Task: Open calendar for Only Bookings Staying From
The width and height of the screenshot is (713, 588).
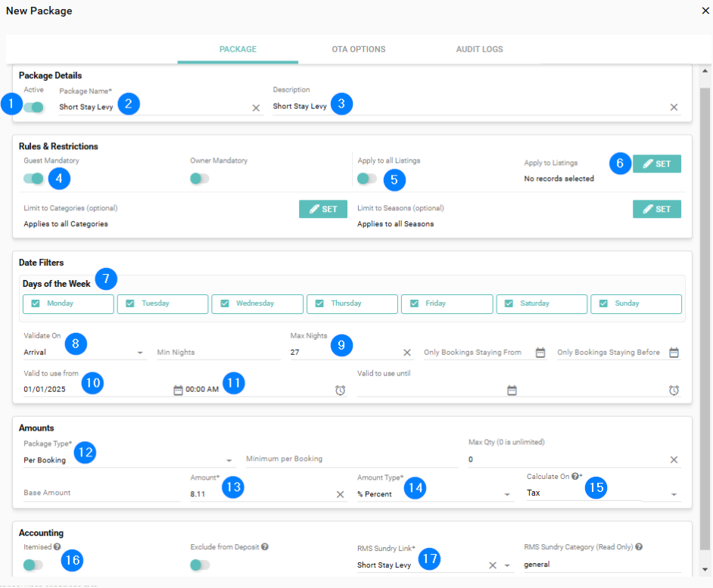Action: [540, 353]
